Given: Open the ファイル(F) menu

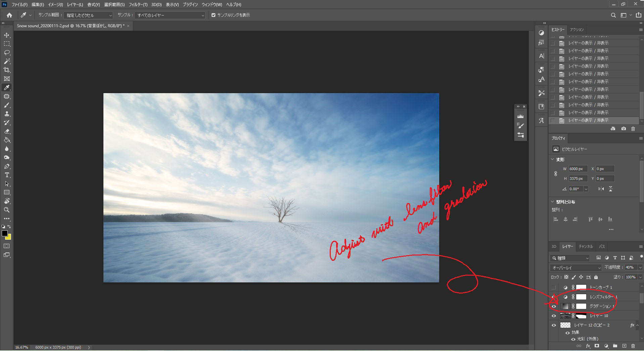Looking at the screenshot, I should (x=19, y=5).
